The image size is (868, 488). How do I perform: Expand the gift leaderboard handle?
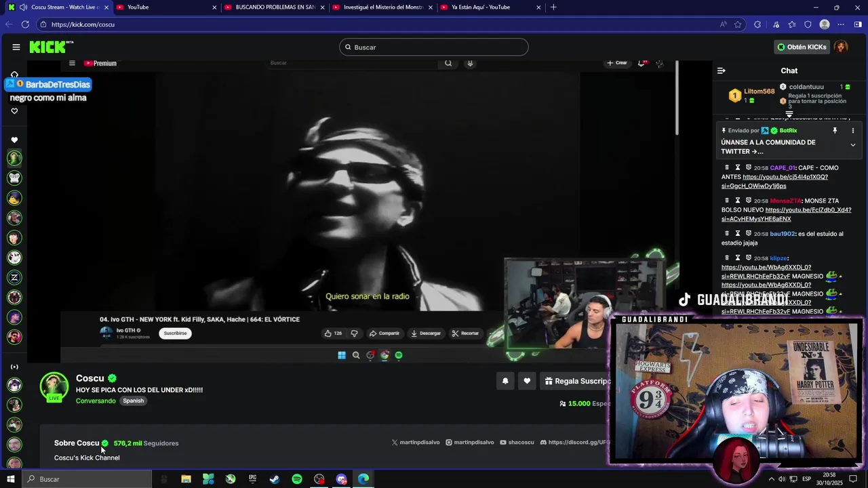point(789,115)
